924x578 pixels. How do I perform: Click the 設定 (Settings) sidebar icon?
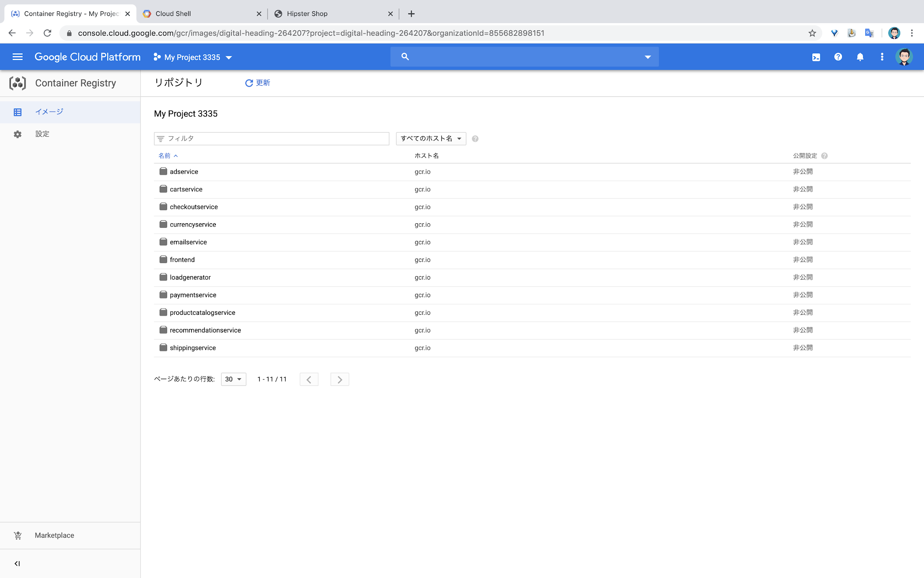pos(17,134)
